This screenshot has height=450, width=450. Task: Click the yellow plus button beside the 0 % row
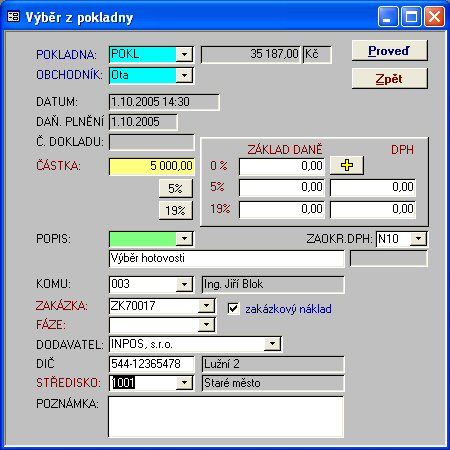click(347, 165)
